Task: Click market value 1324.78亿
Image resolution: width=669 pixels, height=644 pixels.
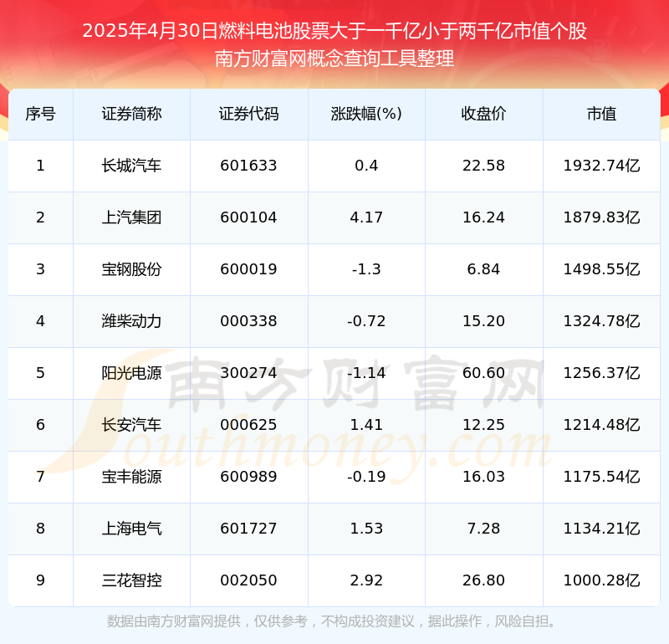Action: (x=601, y=321)
